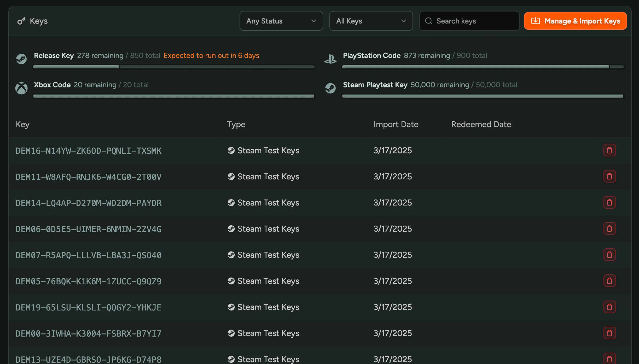The width and height of the screenshot is (639, 364).
Task: Click the download icon on Manage & Import Keys
Action: (536, 21)
